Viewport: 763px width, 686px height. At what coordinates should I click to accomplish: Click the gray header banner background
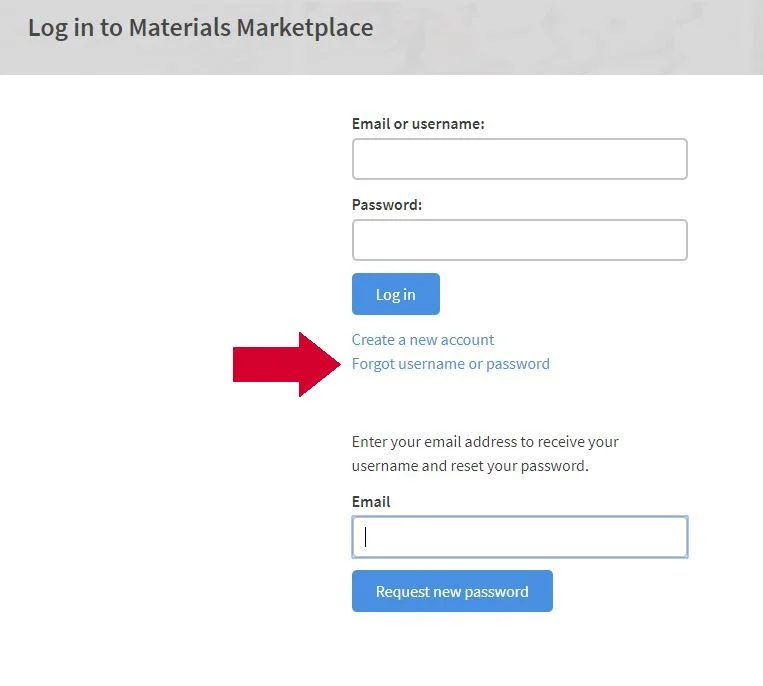[560, 37]
